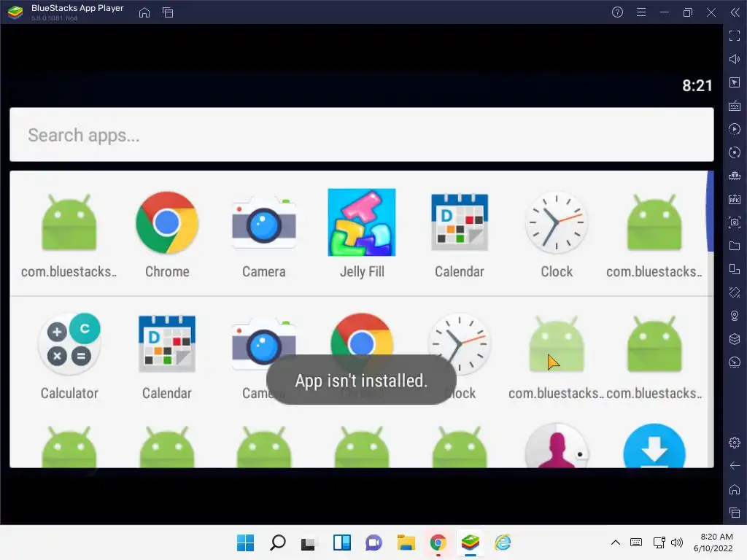The image size is (747, 560).
Task: Click the rotate screen icon in the sidebar
Action: coord(734,292)
